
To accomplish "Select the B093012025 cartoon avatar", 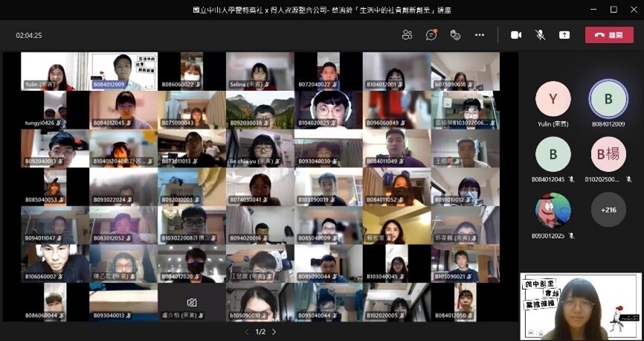I will [x=553, y=210].
